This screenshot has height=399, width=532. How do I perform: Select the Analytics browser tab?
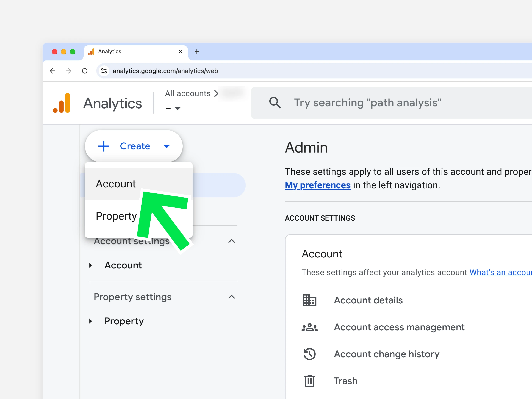[x=136, y=52]
